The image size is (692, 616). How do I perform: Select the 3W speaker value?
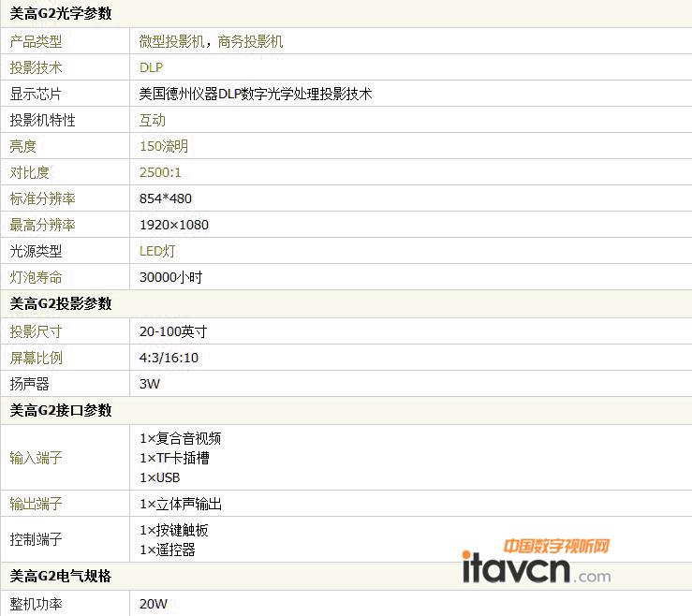coord(150,384)
